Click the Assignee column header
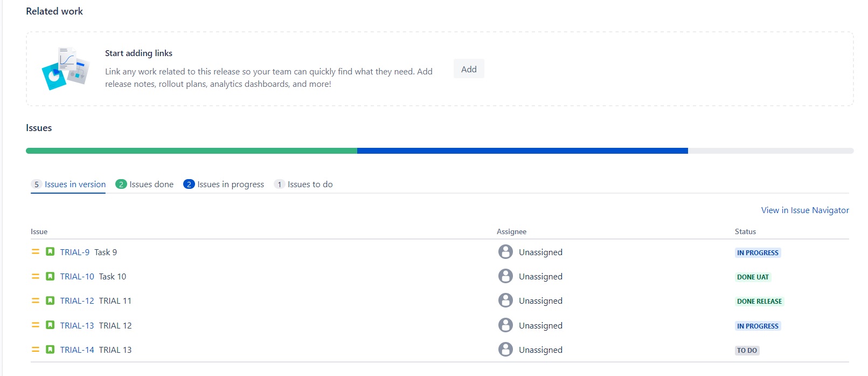 [x=511, y=232]
